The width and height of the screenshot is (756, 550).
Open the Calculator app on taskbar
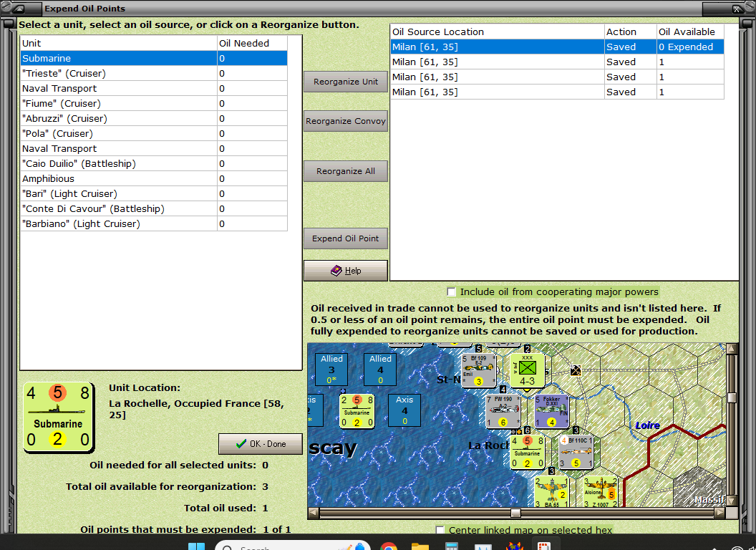coord(451,546)
